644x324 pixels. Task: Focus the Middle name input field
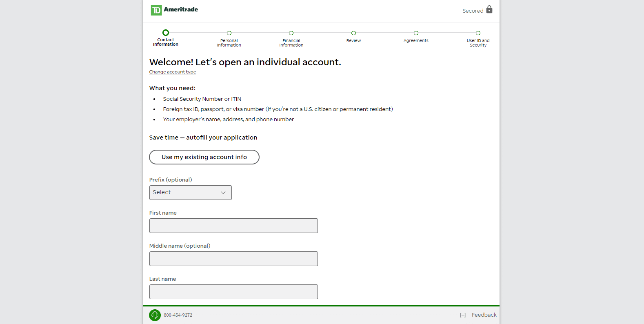coord(233,259)
